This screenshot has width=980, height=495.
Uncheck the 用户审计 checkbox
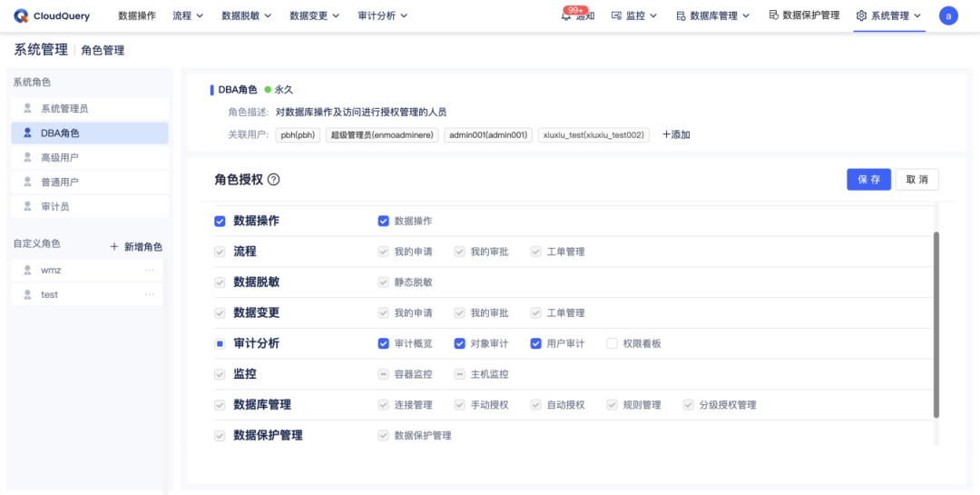[x=535, y=343]
